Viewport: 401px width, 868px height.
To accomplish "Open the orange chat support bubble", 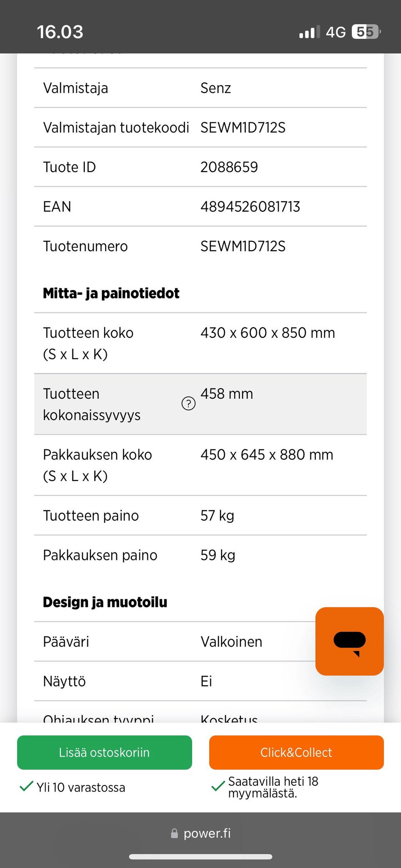I will (349, 641).
